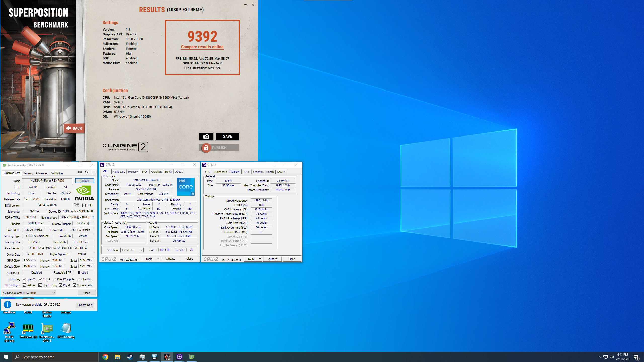Switch to Superposition in the taskbar

[167, 357]
